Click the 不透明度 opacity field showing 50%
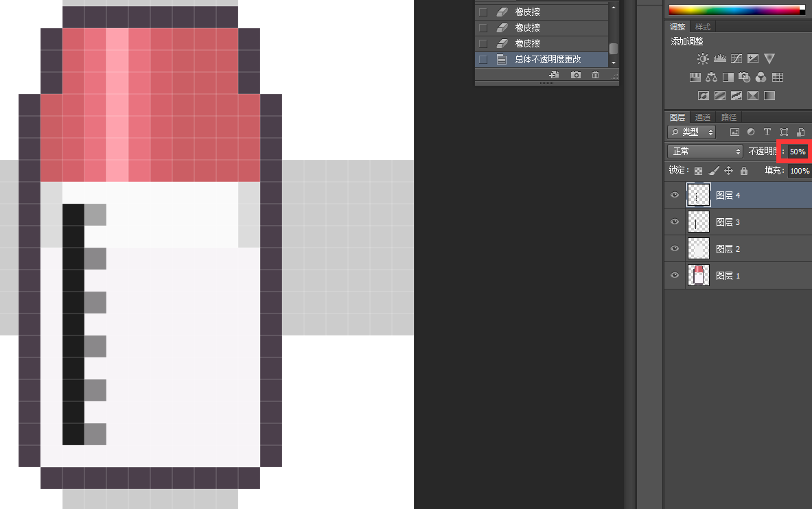Screen dimensions: 812x509 [798, 152]
